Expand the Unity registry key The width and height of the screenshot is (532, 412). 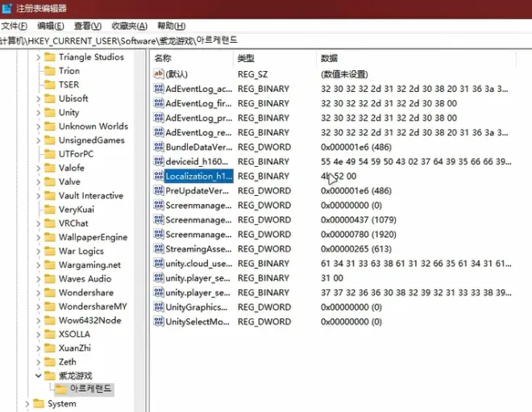37,113
